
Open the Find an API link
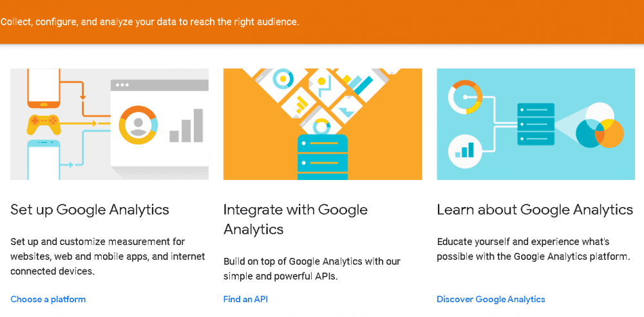(245, 299)
